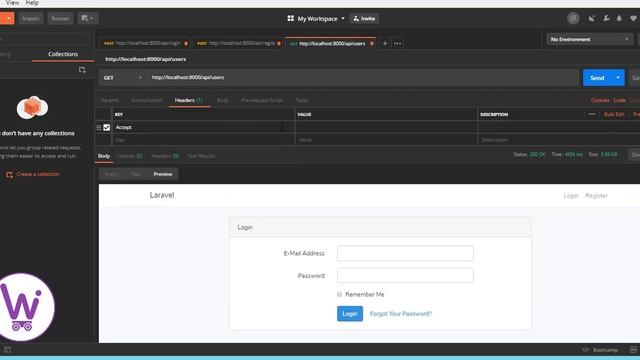Tick the Remember Me checkbox
640x360 pixels.
click(340, 294)
